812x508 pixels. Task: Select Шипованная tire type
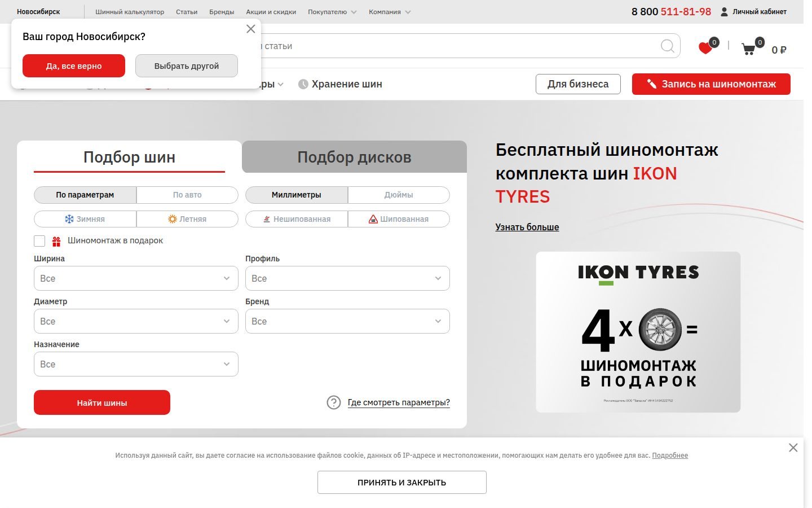point(399,219)
